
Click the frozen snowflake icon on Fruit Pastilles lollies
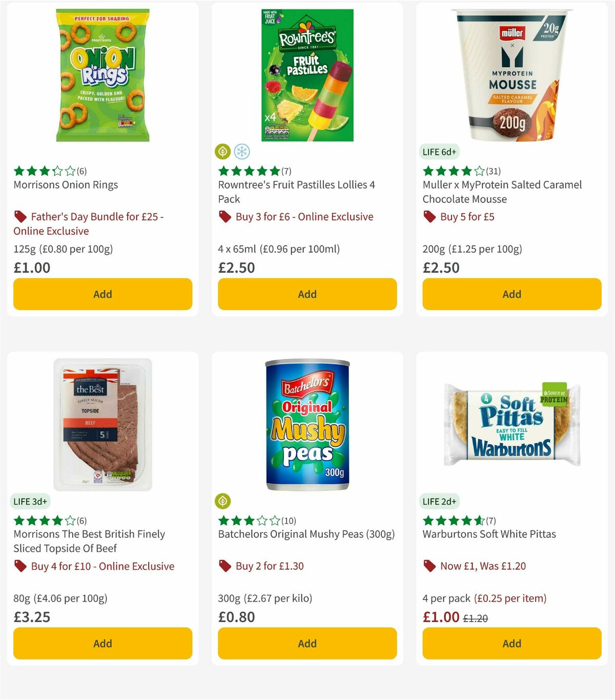[x=242, y=152]
